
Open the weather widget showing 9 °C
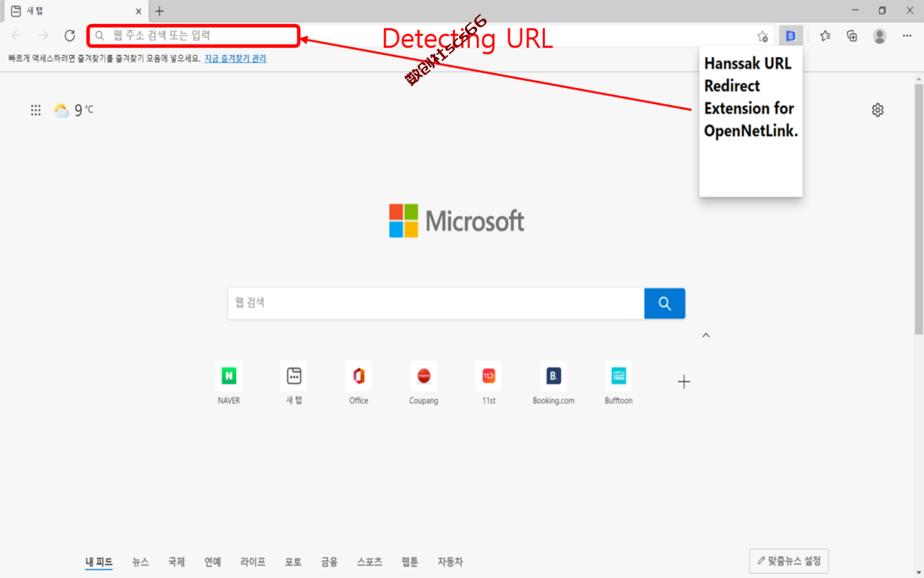pyautogui.click(x=74, y=110)
